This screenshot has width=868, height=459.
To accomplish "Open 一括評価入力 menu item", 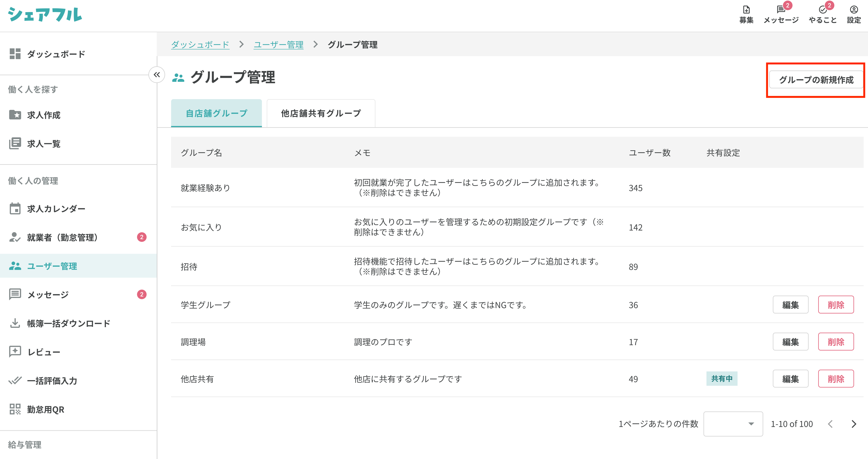I will point(78,380).
